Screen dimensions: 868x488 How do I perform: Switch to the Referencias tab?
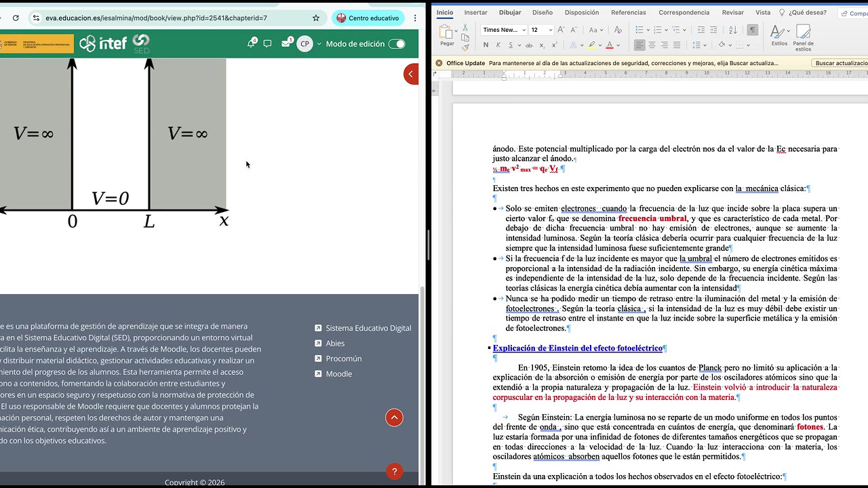(x=629, y=12)
